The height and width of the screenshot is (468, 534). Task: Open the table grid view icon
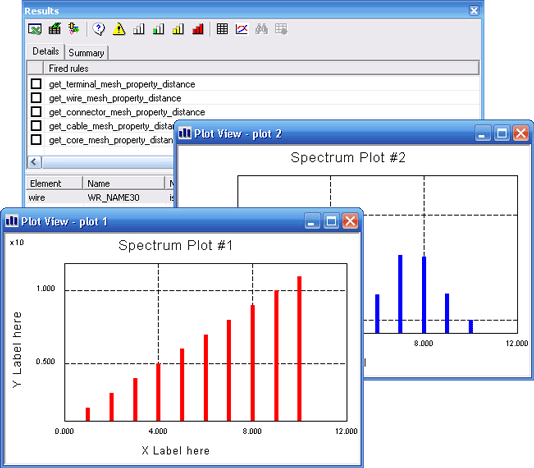tap(222, 29)
